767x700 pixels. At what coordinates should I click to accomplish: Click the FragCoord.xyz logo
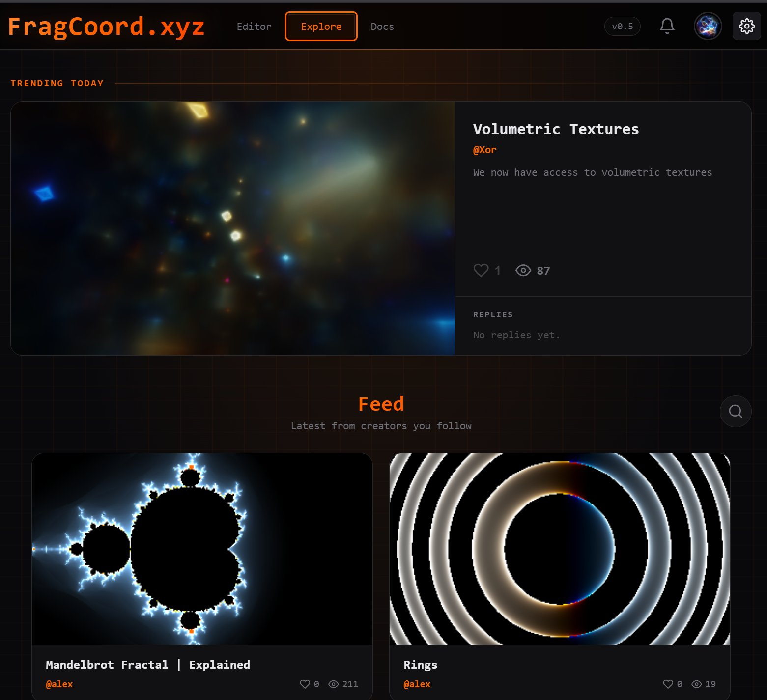(x=106, y=27)
